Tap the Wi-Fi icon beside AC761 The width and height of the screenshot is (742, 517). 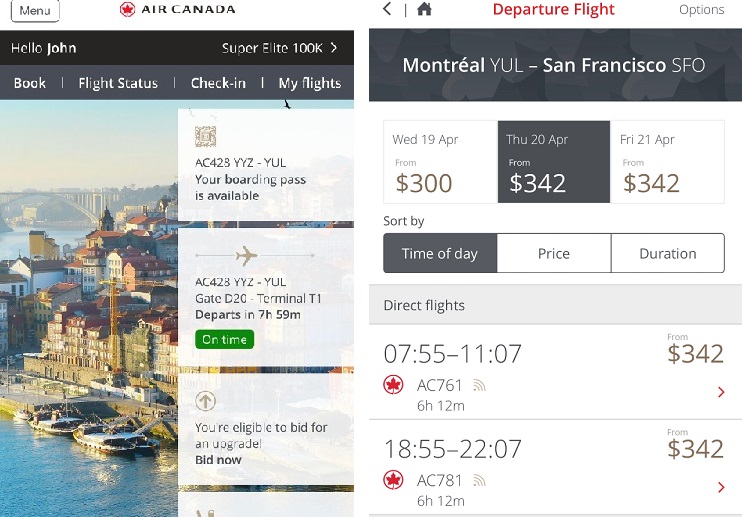point(479,384)
